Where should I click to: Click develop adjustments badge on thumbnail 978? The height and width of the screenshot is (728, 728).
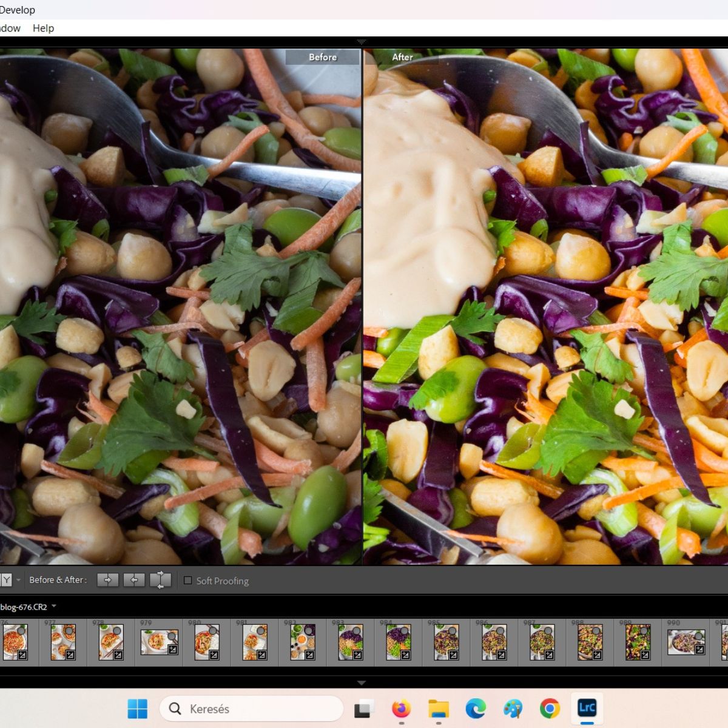point(118,655)
